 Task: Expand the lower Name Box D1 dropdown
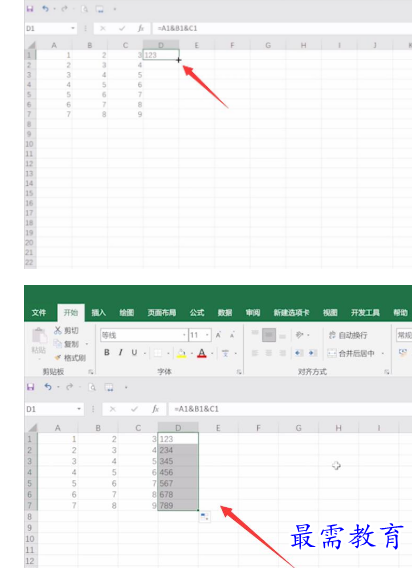79,409
